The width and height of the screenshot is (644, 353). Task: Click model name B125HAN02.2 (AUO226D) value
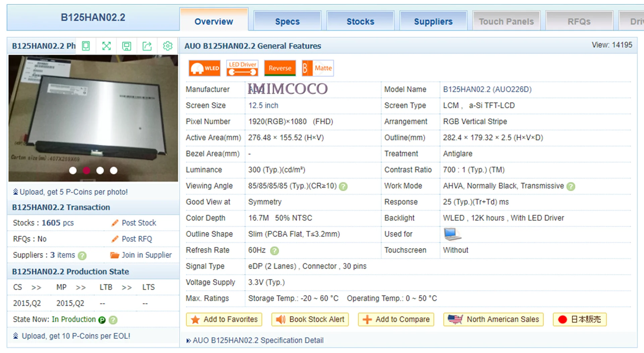[487, 90]
